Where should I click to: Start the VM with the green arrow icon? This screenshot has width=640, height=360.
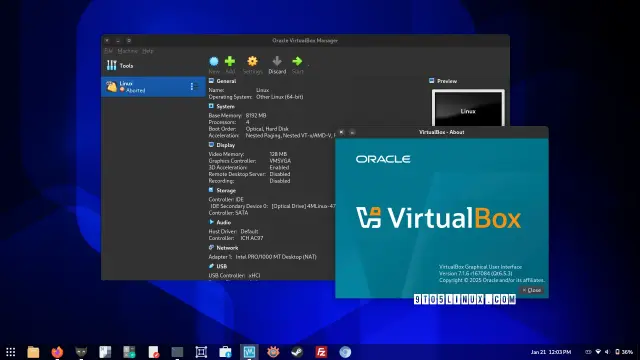click(x=297, y=61)
